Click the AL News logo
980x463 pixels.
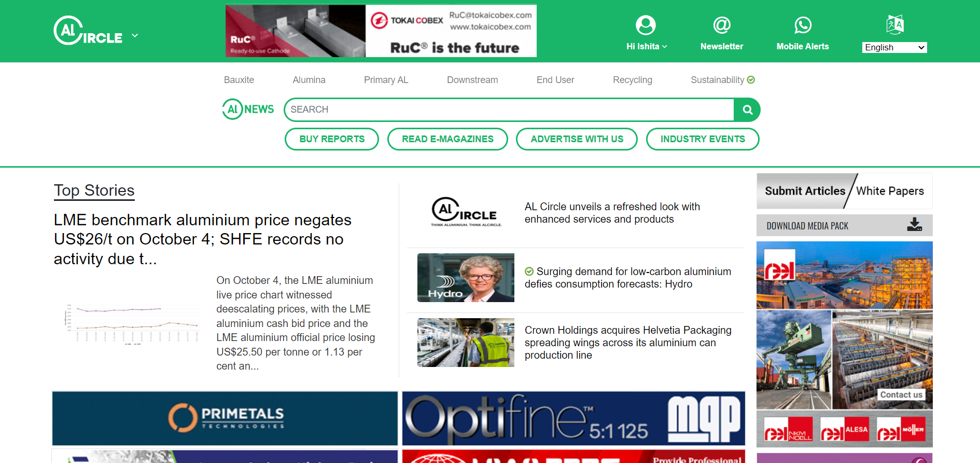tap(248, 109)
